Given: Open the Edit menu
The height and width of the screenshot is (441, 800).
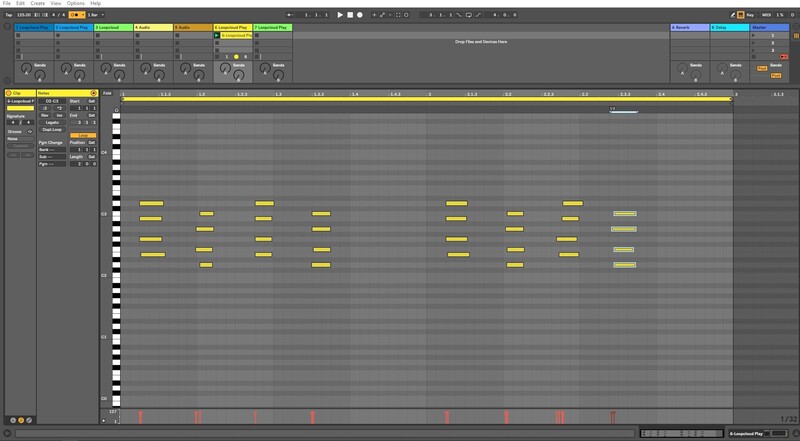Looking at the screenshot, I should 20,3.
